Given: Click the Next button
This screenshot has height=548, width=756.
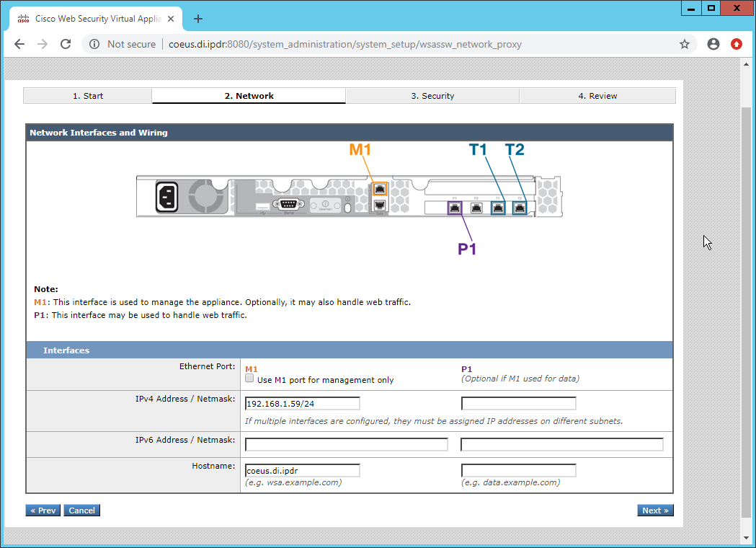Looking at the screenshot, I should point(655,511).
